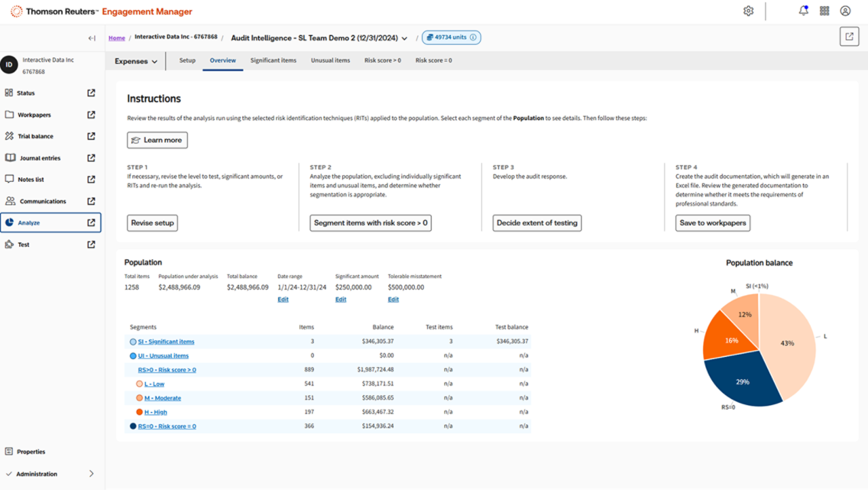Click Decide extent of testing button
The image size is (868, 490).
(x=537, y=223)
